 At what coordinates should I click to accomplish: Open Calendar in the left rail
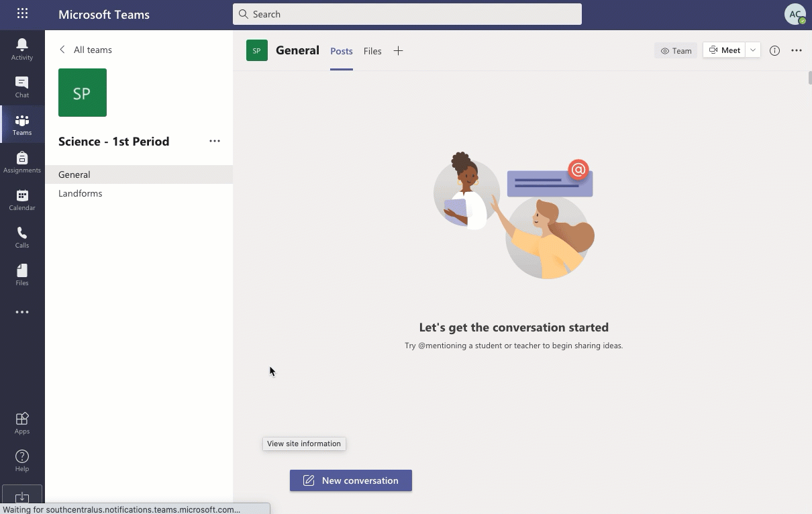(x=22, y=199)
